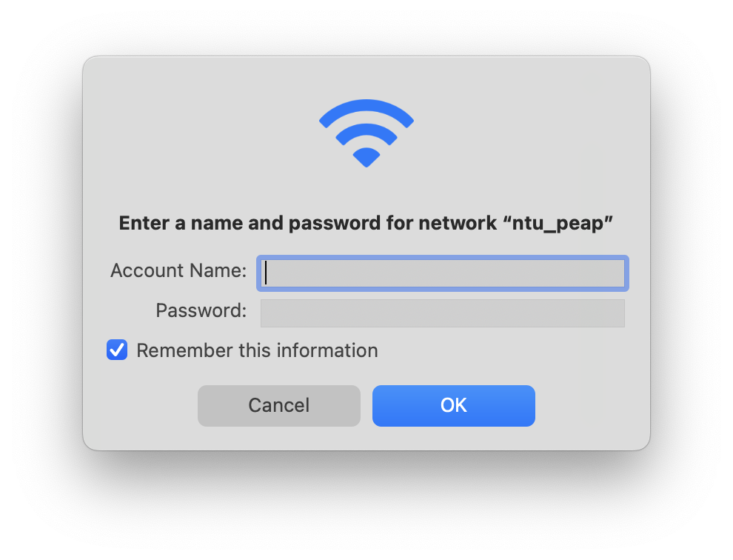Viewport: 733px width, 560px height.
Task: Uncheck the Remember this information checkbox
Action: (117, 350)
